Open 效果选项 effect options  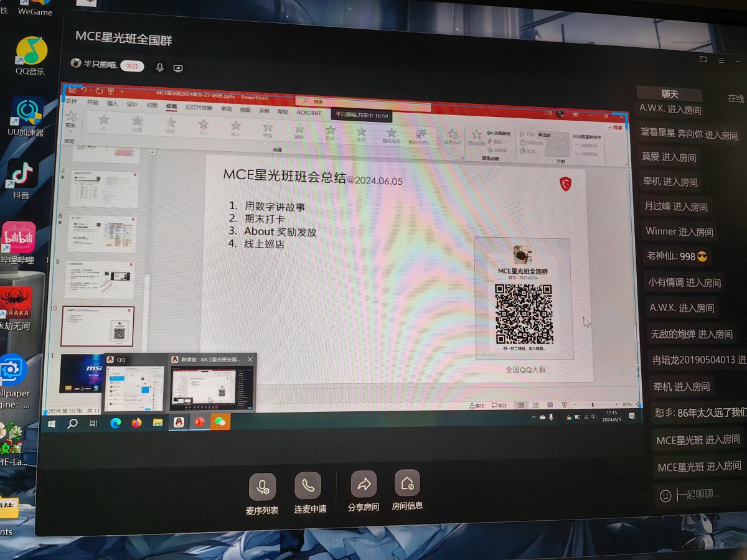point(453,136)
